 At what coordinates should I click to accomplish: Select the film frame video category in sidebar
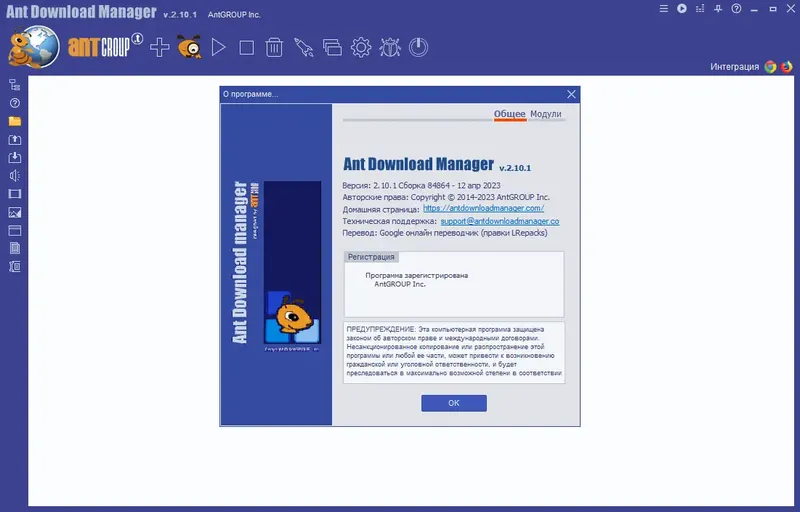(x=15, y=194)
